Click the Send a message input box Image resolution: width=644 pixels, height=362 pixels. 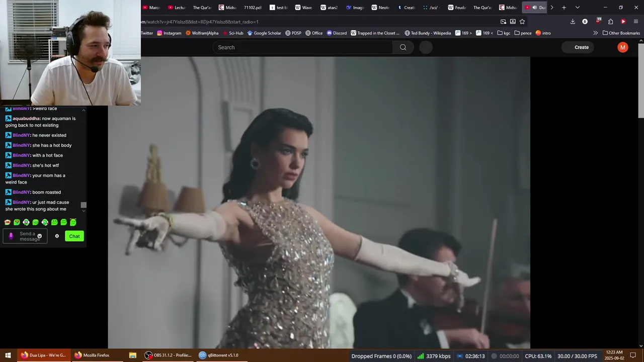[25, 236]
